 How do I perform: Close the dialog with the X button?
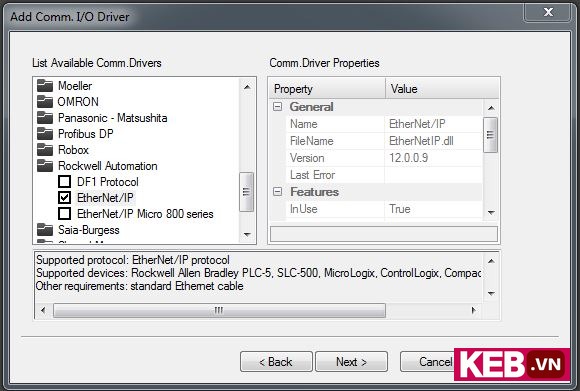pyautogui.click(x=548, y=12)
